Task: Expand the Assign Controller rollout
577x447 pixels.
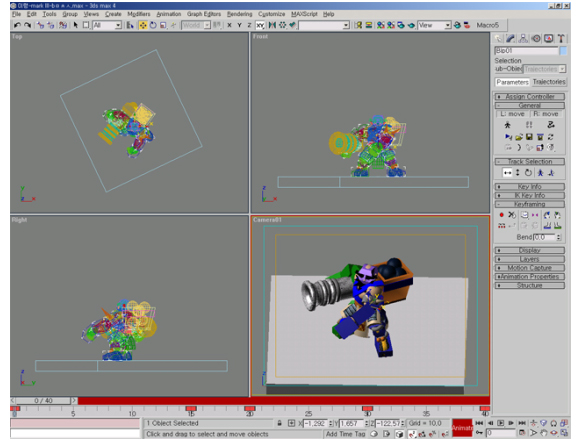Action: [x=530, y=96]
